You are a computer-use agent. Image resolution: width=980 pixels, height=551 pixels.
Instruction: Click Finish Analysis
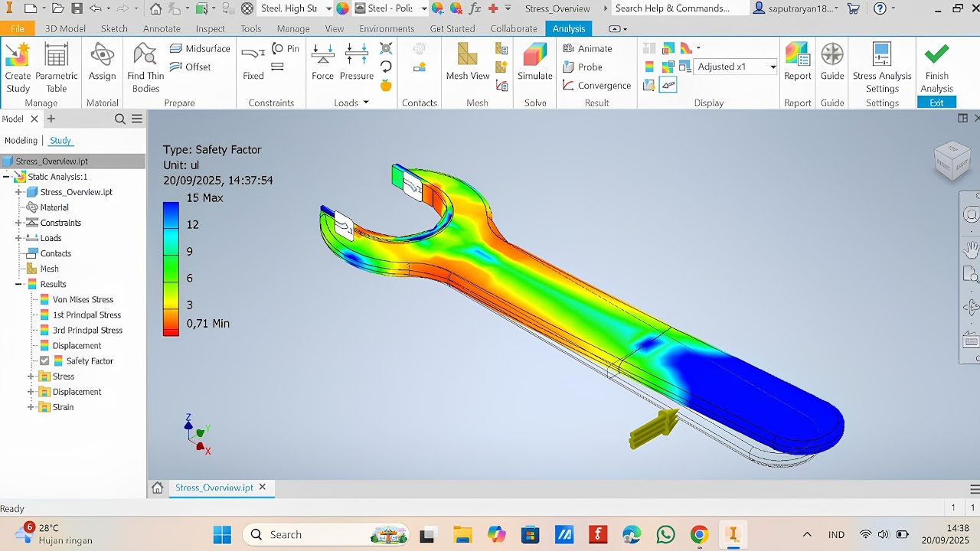(x=936, y=67)
